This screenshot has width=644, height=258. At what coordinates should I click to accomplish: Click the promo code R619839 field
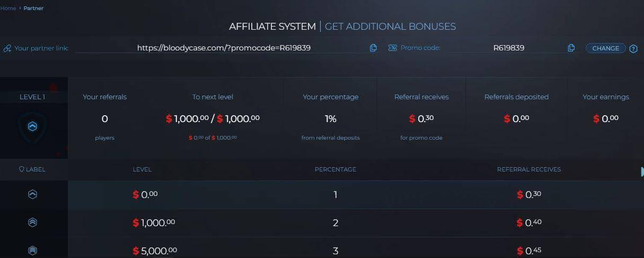508,48
